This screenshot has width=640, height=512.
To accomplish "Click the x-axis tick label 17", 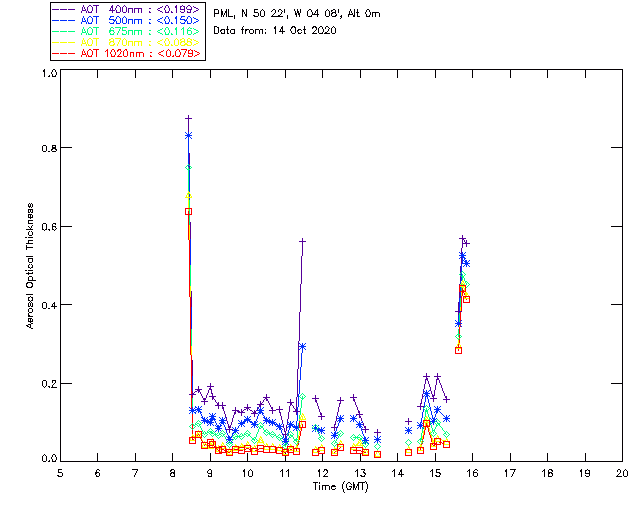I will pos(510,473).
